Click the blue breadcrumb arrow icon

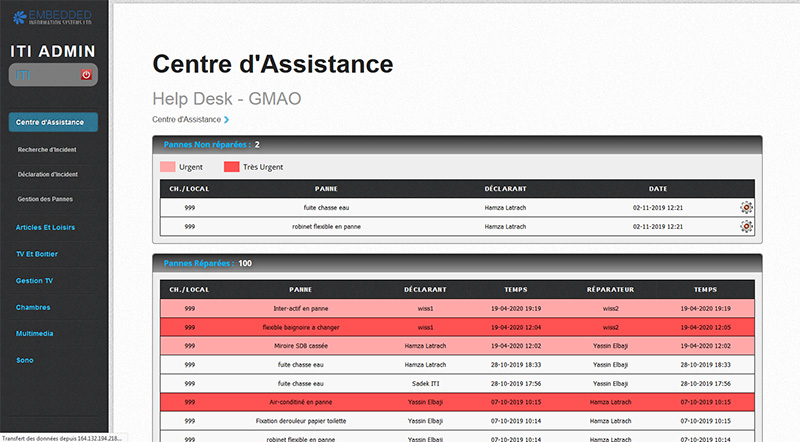[227, 120]
